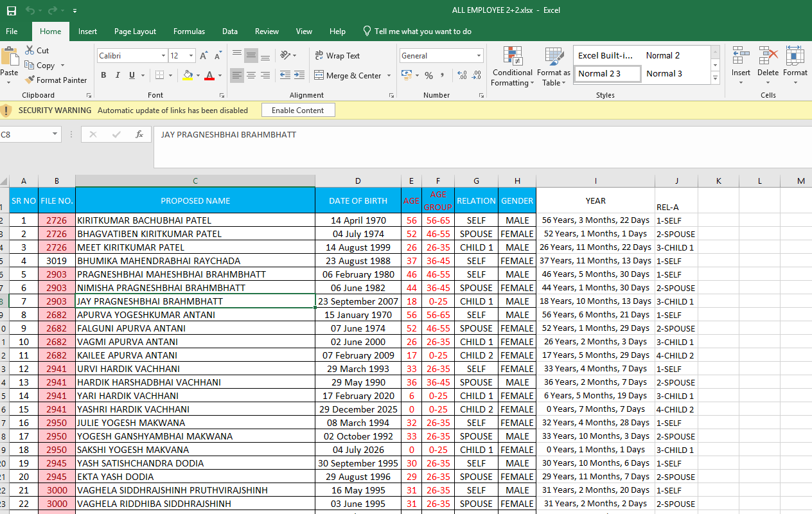Screen dimensions: 812x514
Task: Click the Insert cells icon
Action: [741, 55]
